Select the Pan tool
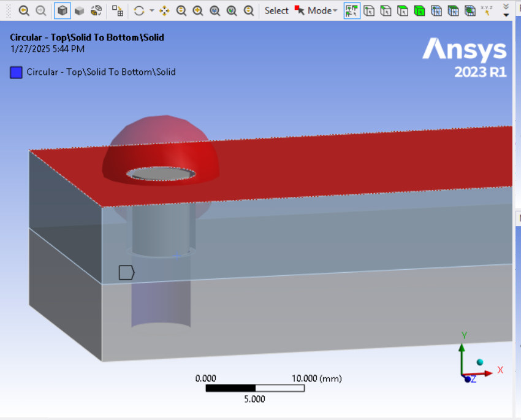 click(164, 10)
